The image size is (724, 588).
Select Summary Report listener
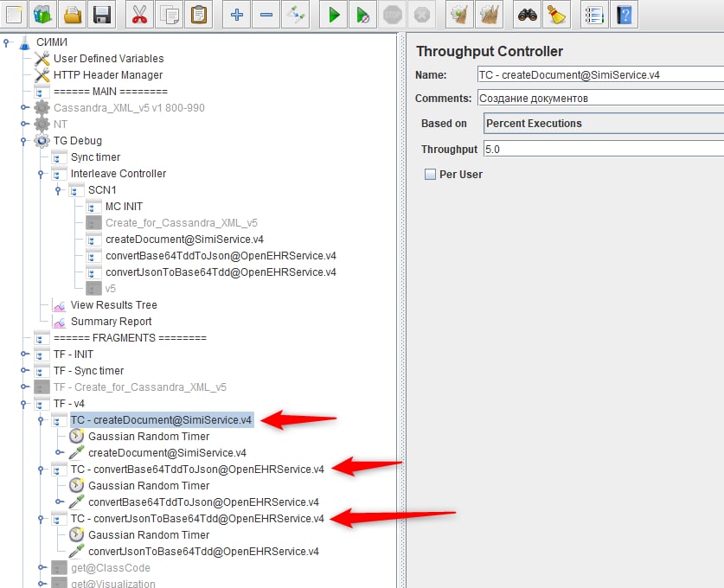111,321
